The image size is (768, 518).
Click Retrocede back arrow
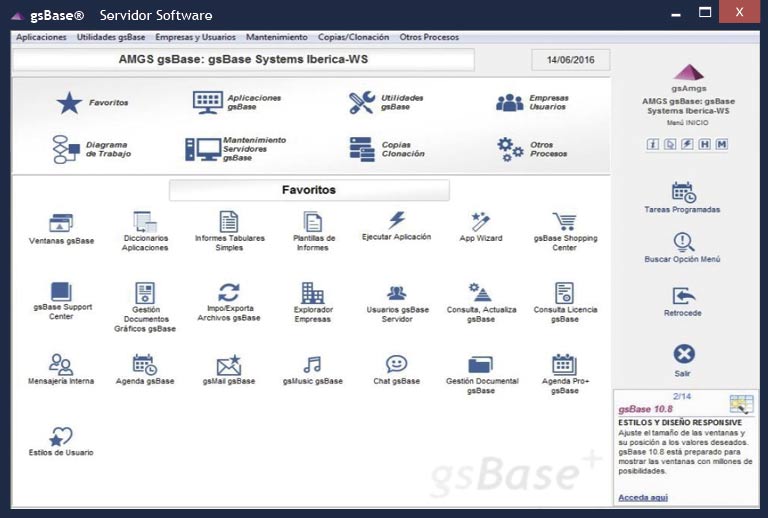click(684, 296)
